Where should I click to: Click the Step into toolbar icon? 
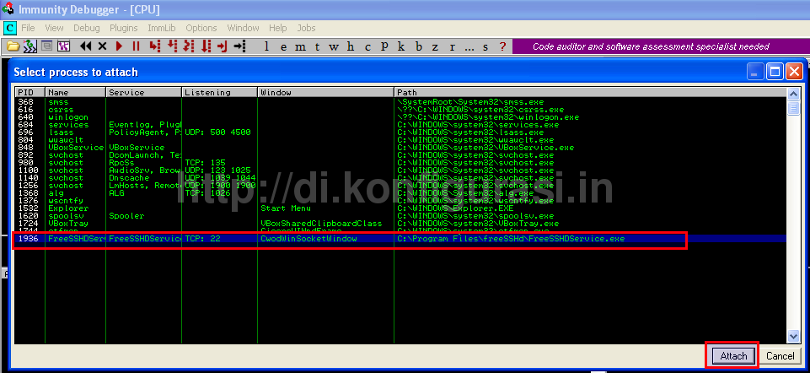[154, 46]
